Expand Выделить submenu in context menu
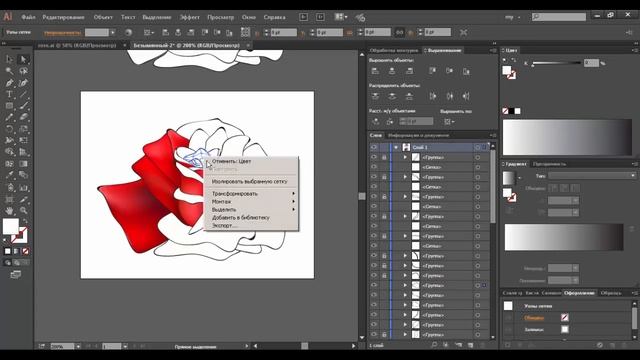Viewport: 640px width, 360px height. pyautogui.click(x=252, y=209)
